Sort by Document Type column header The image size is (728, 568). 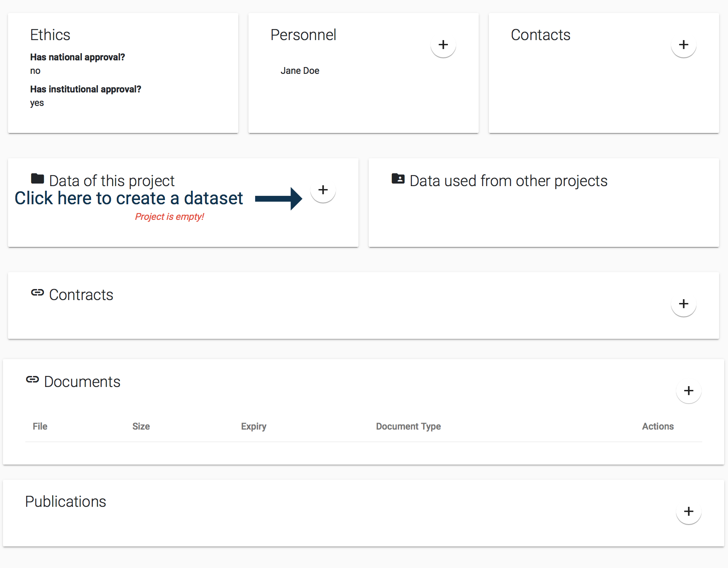coord(408,427)
